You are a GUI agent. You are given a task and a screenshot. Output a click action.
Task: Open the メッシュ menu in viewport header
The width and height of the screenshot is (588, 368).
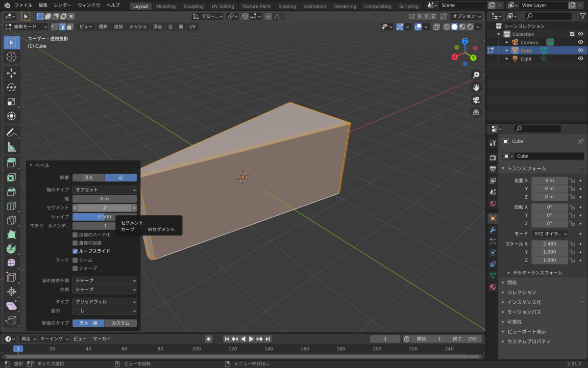[138, 26]
